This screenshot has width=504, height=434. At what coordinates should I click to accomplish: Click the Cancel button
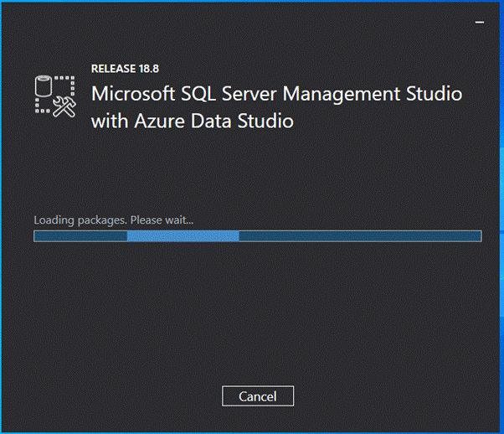tap(258, 396)
